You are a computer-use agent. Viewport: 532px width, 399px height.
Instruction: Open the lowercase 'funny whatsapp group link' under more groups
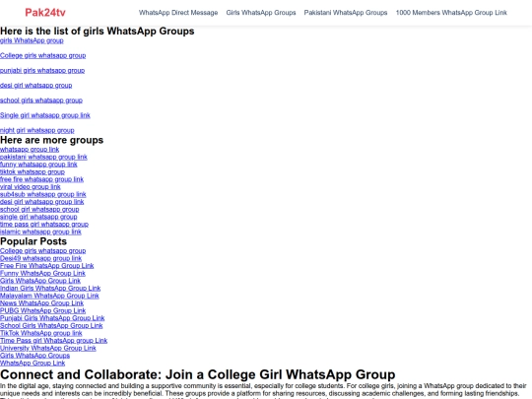coord(38,165)
